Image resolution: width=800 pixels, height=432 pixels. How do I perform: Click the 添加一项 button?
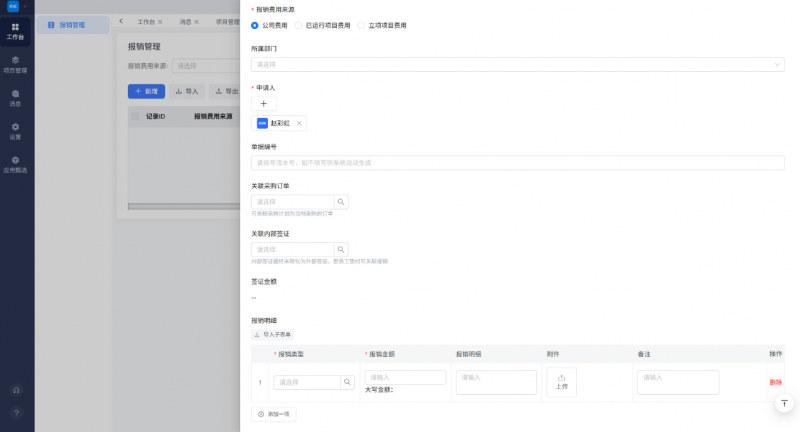[x=274, y=414]
